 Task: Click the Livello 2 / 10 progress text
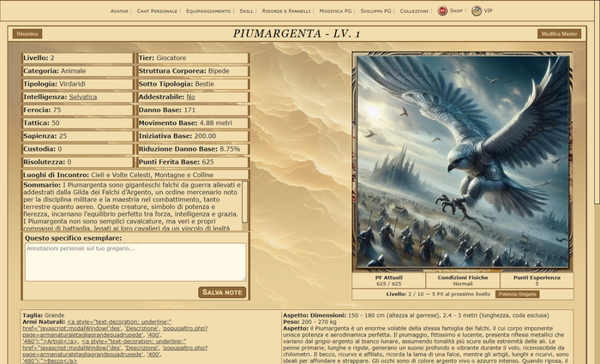[438, 294]
